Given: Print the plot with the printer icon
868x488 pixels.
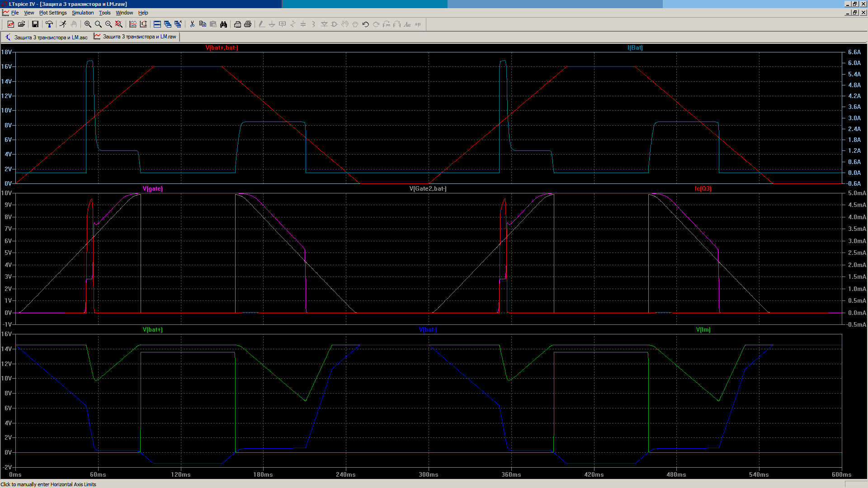Looking at the screenshot, I should click(x=248, y=24).
